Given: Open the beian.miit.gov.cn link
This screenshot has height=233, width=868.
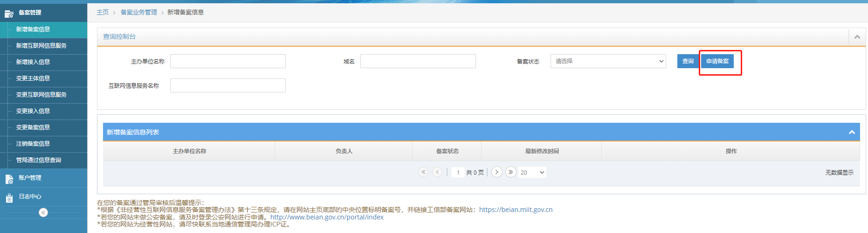Looking at the screenshot, I should [x=516, y=210].
